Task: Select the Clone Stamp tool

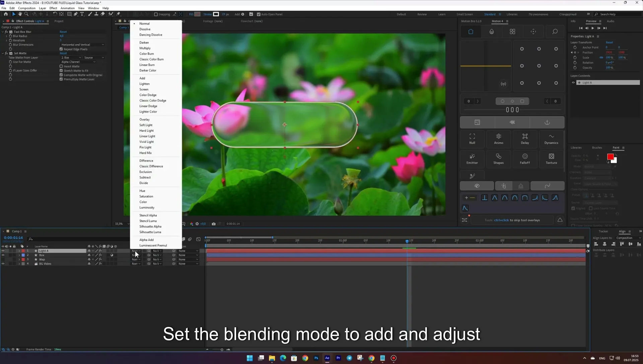Action: [96, 14]
